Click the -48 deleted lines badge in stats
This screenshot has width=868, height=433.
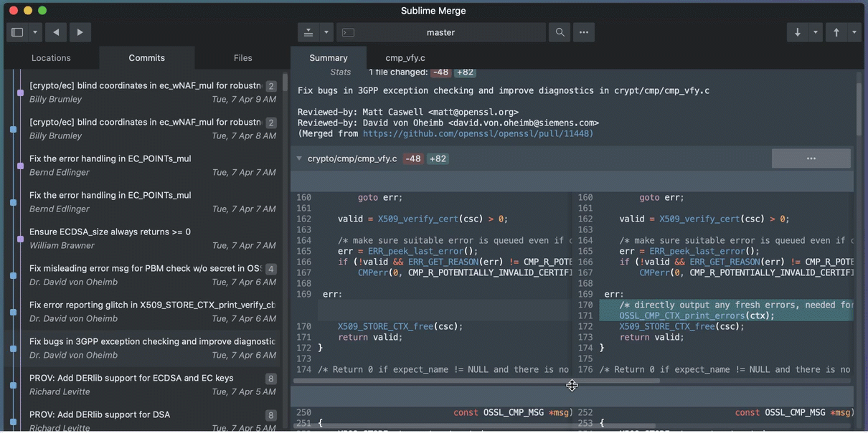tap(440, 72)
